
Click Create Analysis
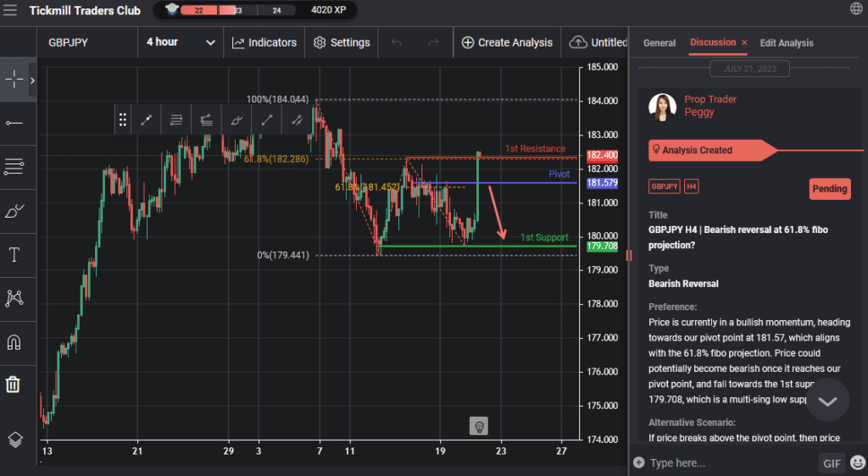click(507, 42)
